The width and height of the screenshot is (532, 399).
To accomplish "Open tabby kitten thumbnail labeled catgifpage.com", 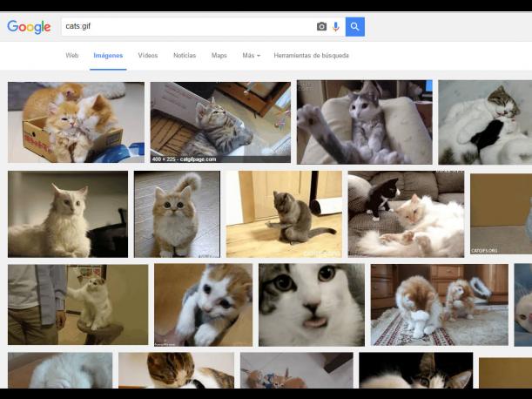I will pos(220,122).
